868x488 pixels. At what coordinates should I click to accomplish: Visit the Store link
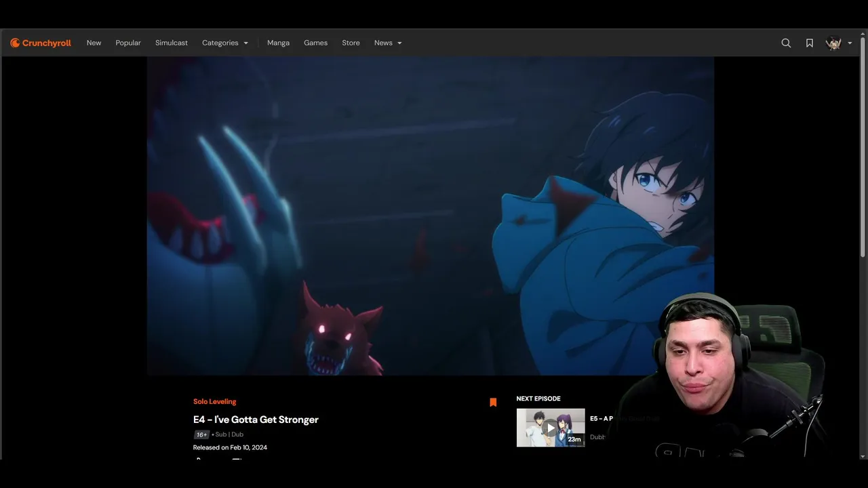coord(351,43)
